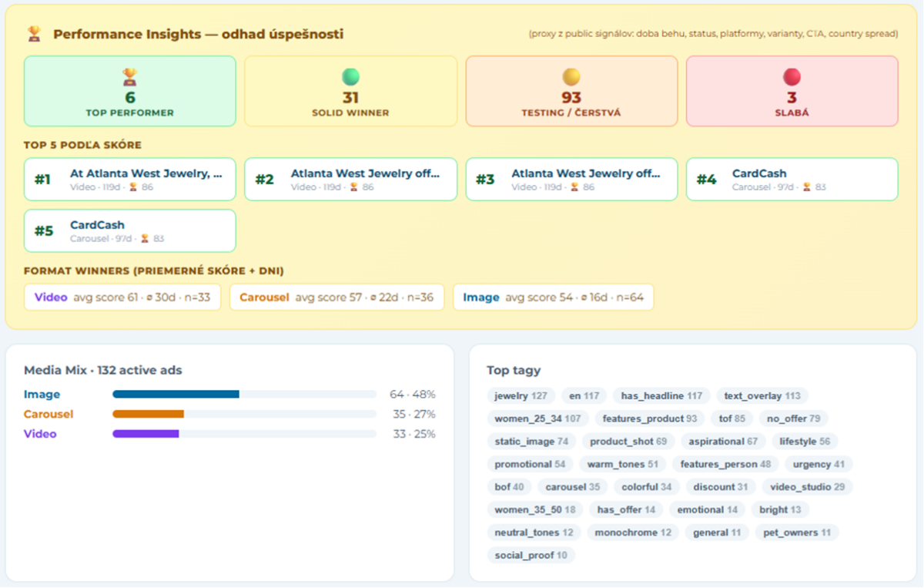This screenshot has height=588, width=924.
Task: Click the blue Image bar in Media Mix
Action: 176,394
